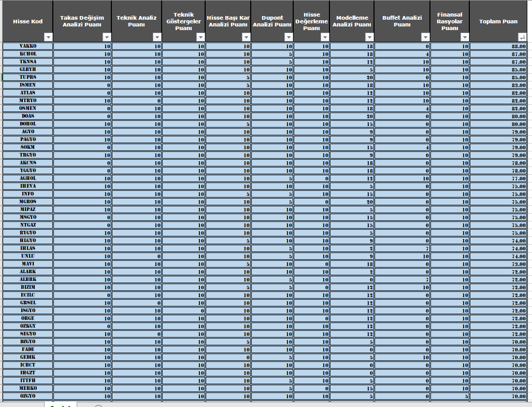
Task: Open Takas Değişim Analizi Puanı filter dropdown
Action: 107,37
